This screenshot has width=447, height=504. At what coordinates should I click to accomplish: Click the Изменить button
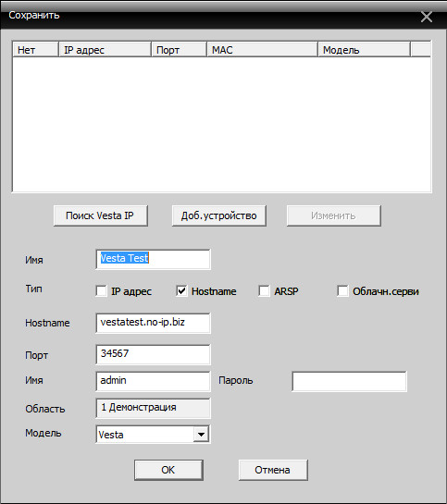333,215
